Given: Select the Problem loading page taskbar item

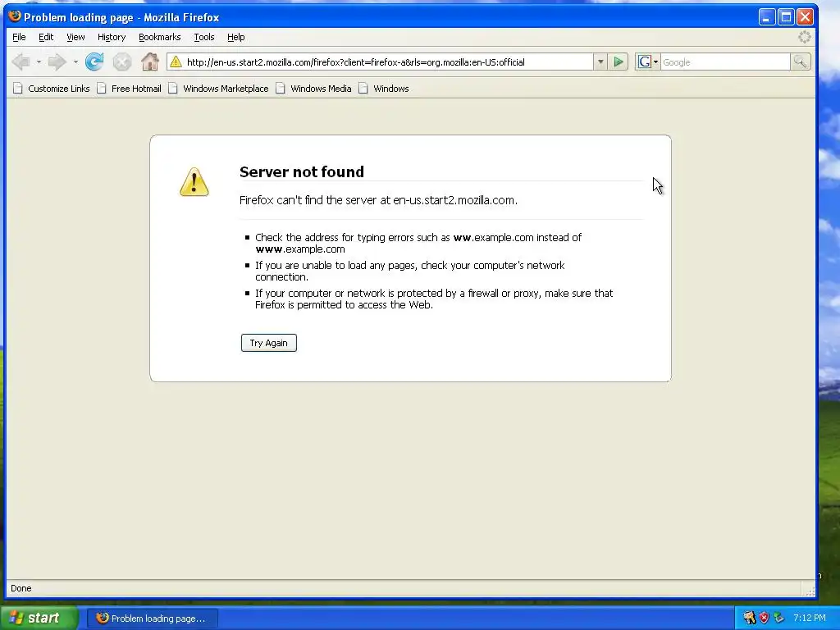Looking at the screenshot, I should coord(152,619).
